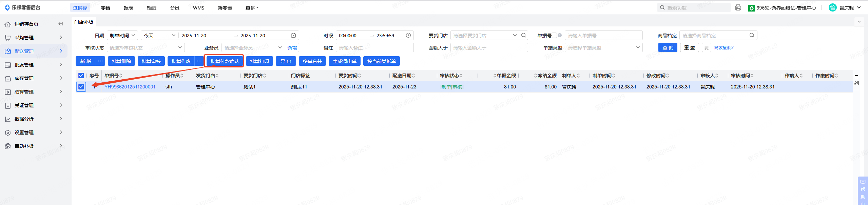Sort by 制单时间 column sort icon

point(614,76)
